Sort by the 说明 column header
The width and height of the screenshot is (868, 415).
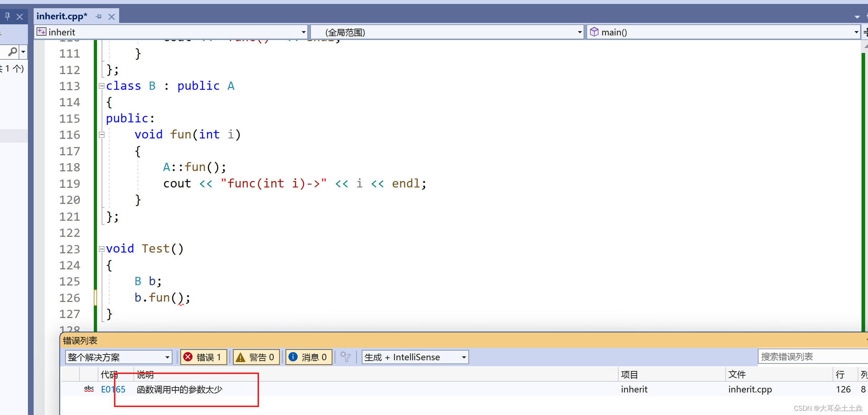tap(376, 375)
